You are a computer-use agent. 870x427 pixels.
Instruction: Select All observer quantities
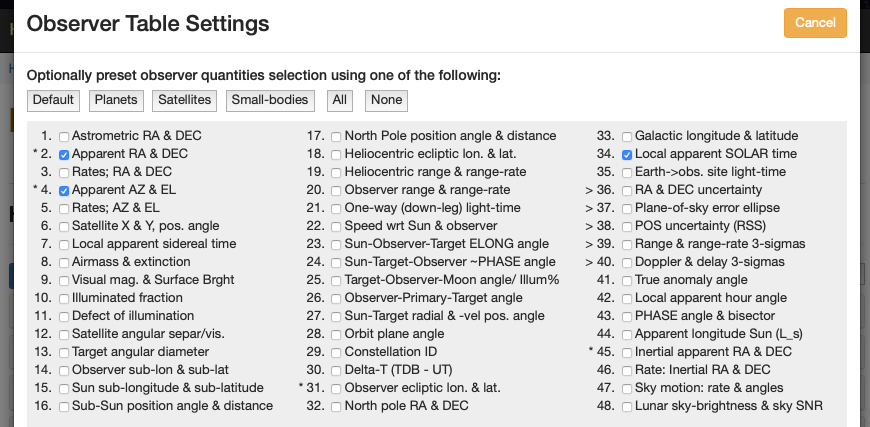[340, 100]
